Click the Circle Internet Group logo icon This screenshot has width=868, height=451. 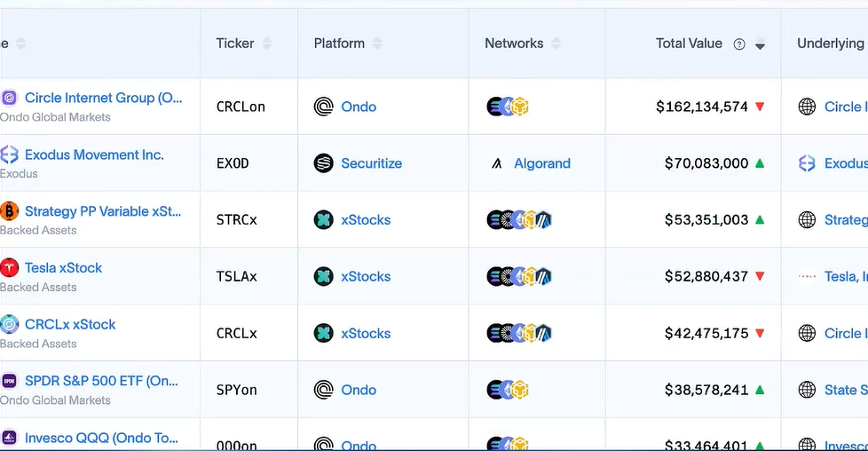(x=9, y=98)
